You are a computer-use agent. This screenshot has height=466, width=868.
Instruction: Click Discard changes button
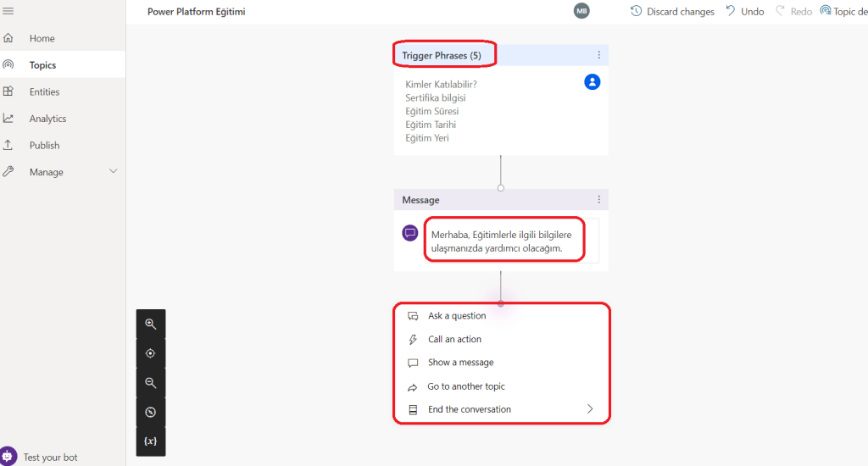(673, 12)
